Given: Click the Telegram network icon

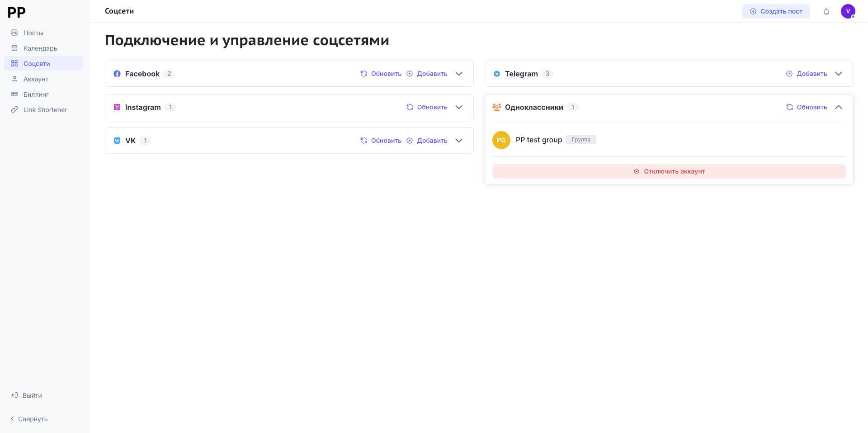Looking at the screenshot, I should 497,74.
